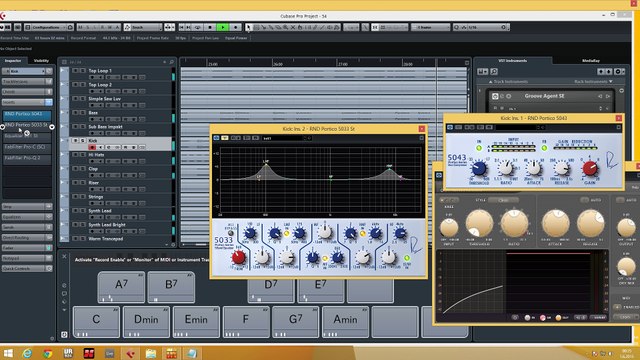This screenshot has height=360, width=640.
Task: Select the Synth Lead Bright track name
Action: [x=107, y=225]
